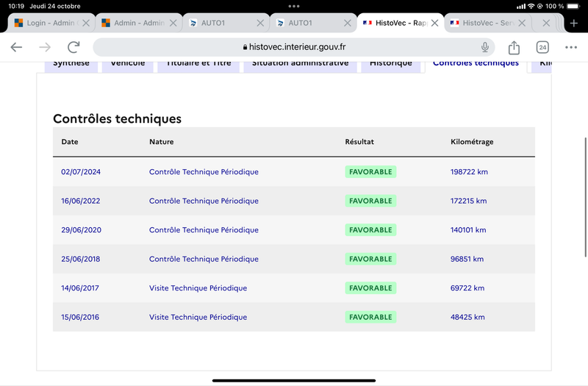Tap the microphone voice search icon
This screenshot has width=588, height=386.
pyautogui.click(x=485, y=47)
